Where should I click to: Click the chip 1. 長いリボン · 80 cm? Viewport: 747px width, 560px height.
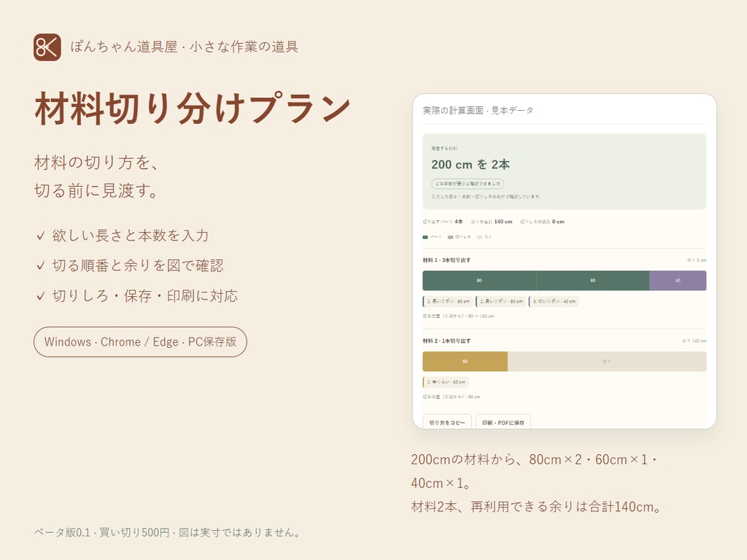448,301
